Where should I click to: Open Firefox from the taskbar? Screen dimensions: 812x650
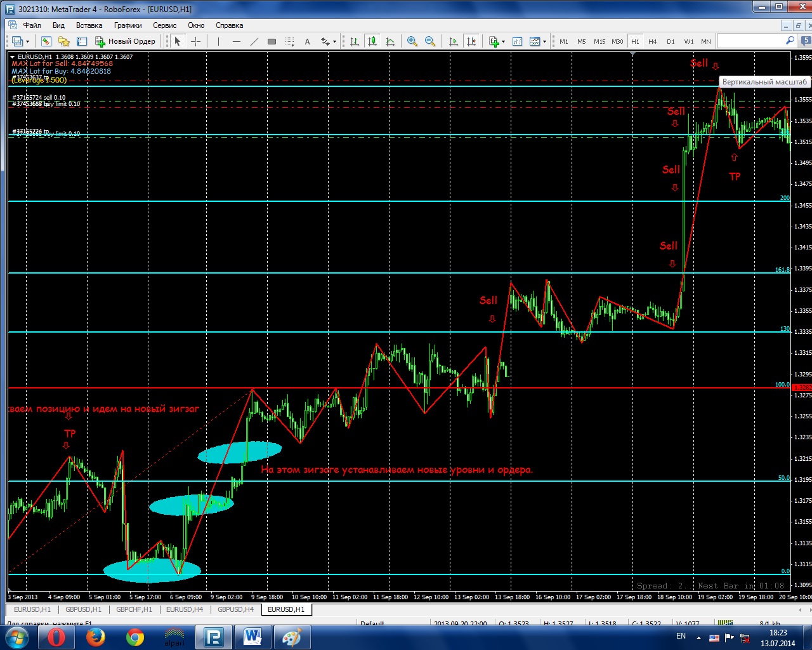click(95, 637)
